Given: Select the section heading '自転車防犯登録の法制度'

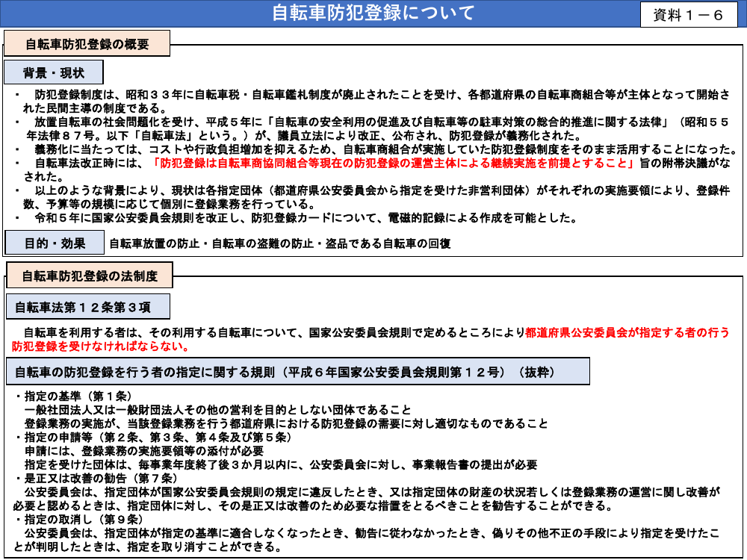Looking at the screenshot, I should click(x=90, y=276).
